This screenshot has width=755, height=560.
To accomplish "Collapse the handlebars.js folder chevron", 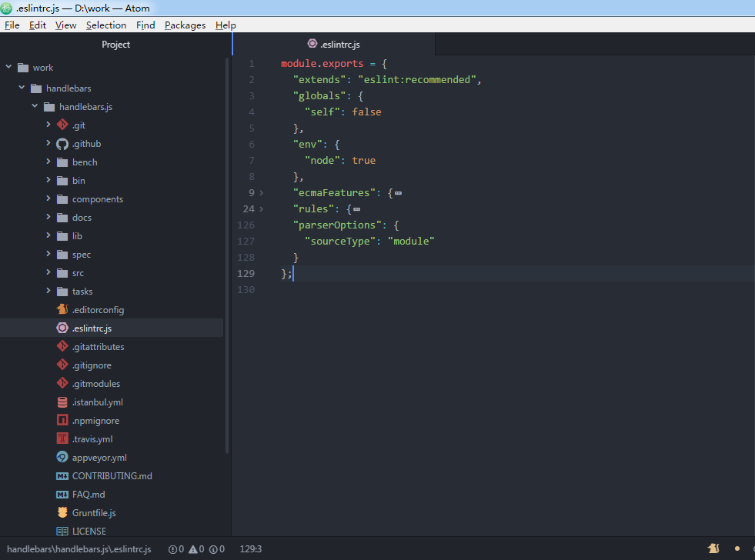I will [x=35, y=106].
